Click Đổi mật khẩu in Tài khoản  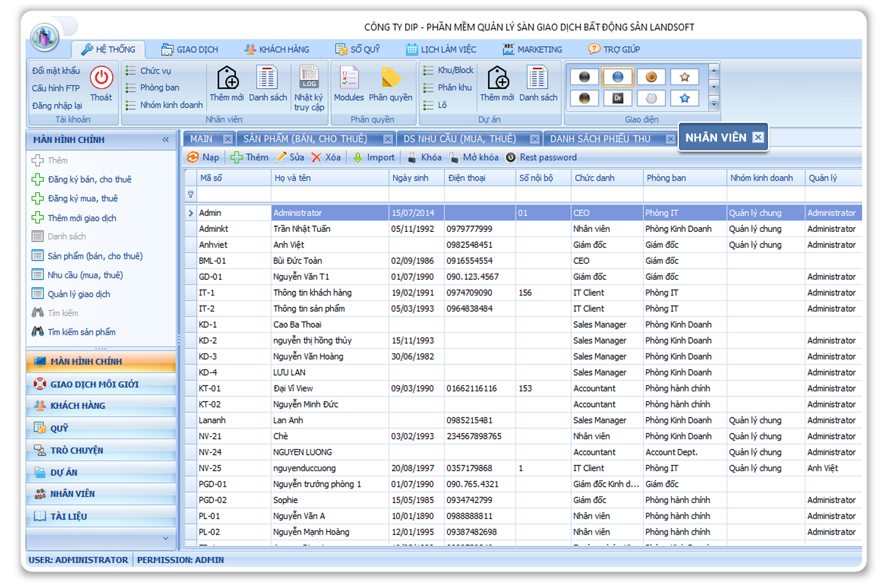pos(56,71)
